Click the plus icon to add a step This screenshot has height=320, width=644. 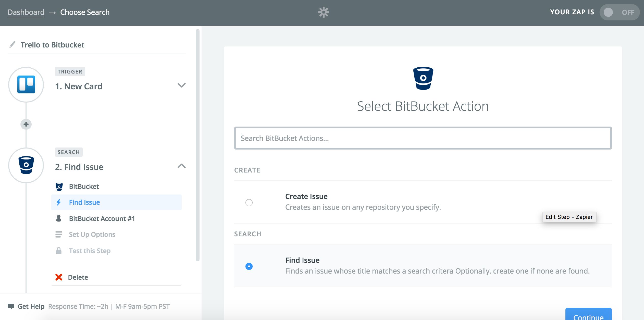pyautogui.click(x=26, y=124)
